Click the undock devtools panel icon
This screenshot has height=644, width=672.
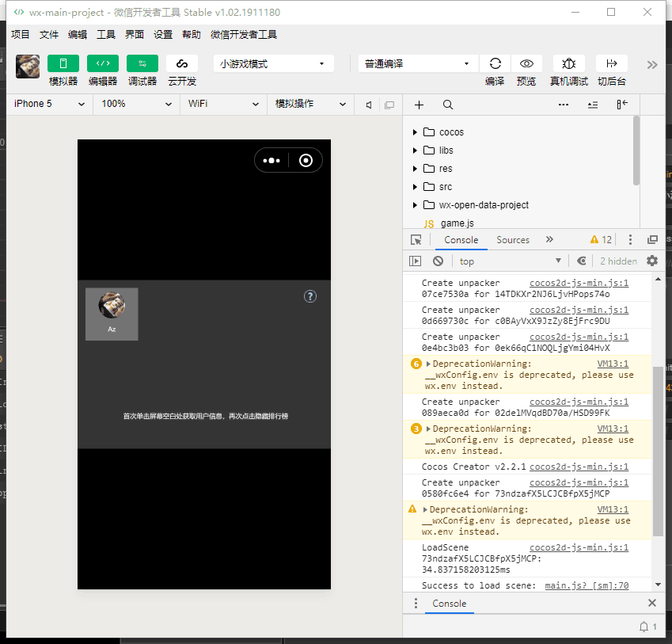coord(652,240)
